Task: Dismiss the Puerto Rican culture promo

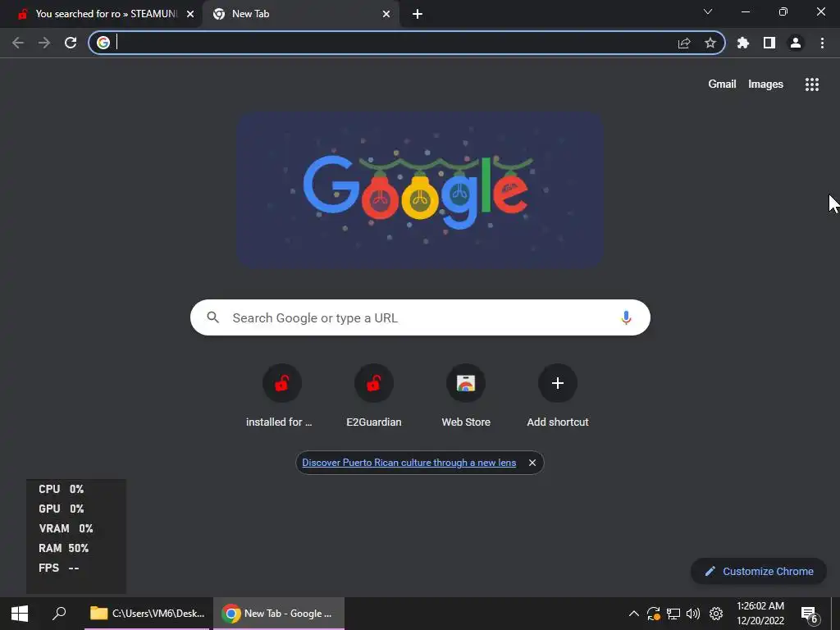Action: [532, 463]
